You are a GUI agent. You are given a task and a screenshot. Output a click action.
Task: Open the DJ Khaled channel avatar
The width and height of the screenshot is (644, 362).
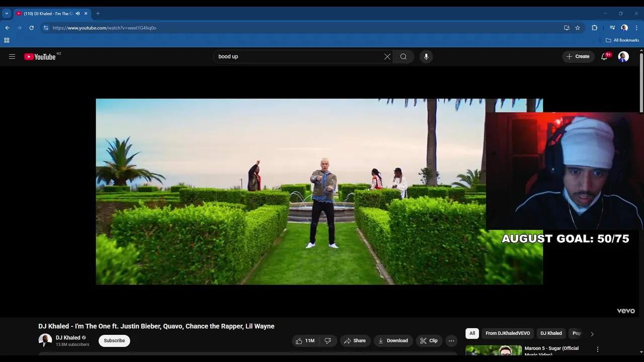(45, 340)
